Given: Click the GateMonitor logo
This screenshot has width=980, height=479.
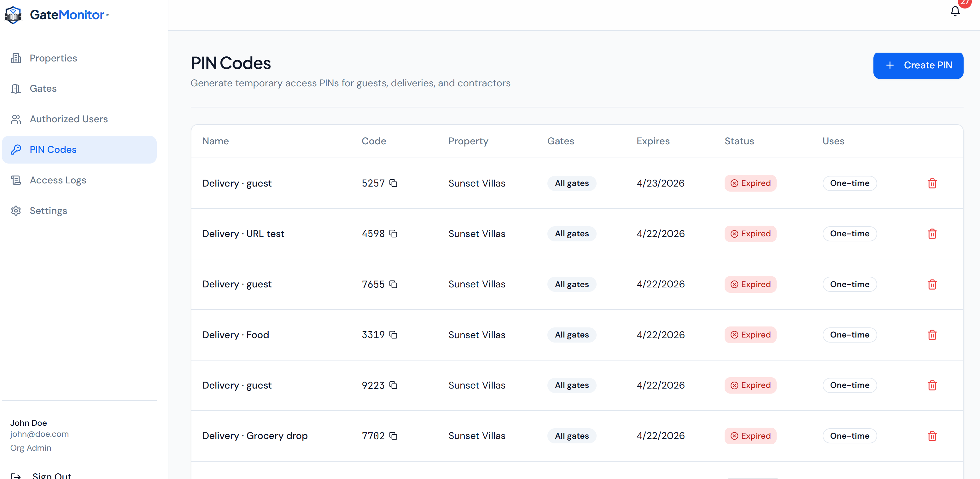Looking at the screenshot, I should coord(57,15).
